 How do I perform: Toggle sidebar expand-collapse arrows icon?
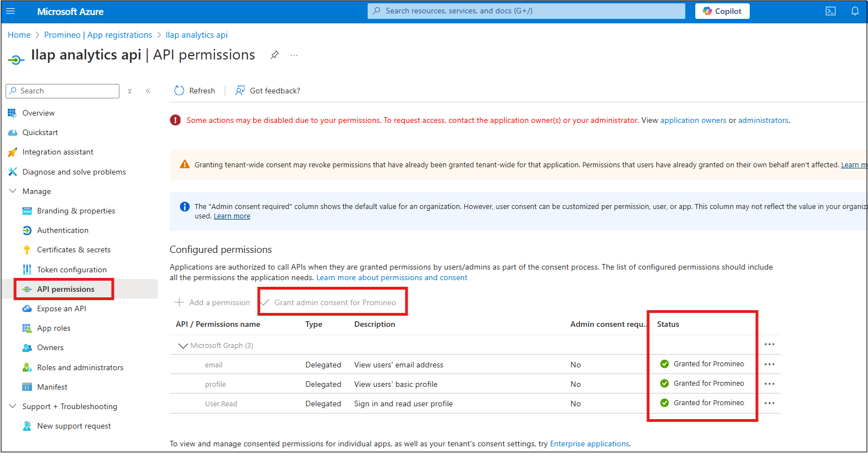click(129, 91)
